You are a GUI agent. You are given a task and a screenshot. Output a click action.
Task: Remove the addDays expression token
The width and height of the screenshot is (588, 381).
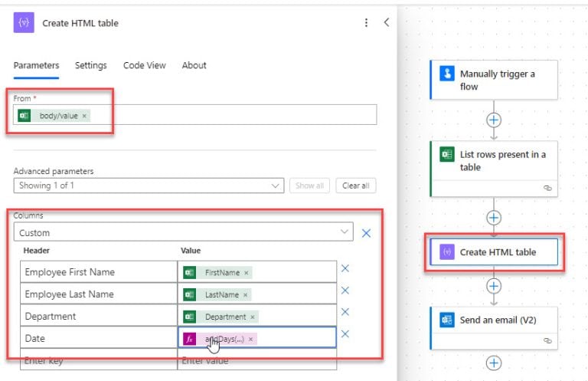coord(251,339)
